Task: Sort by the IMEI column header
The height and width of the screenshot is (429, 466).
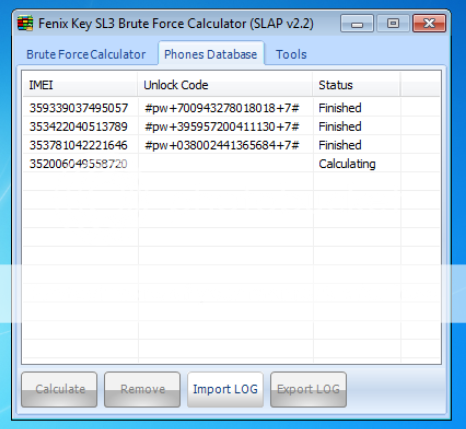Action: (x=80, y=85)
